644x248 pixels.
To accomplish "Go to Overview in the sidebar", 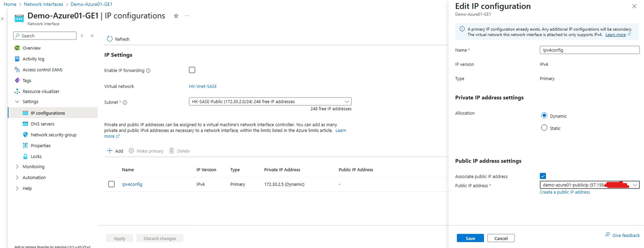I will (31, 48).
